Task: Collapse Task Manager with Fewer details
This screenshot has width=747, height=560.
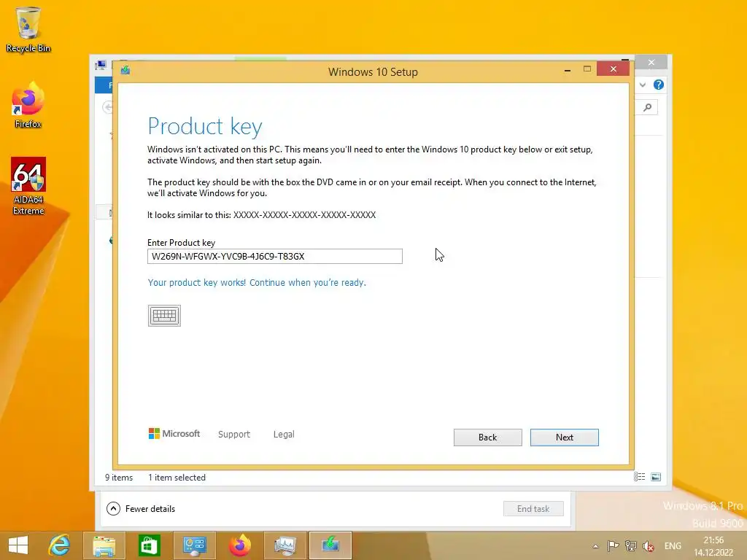Action: point(141,508)
